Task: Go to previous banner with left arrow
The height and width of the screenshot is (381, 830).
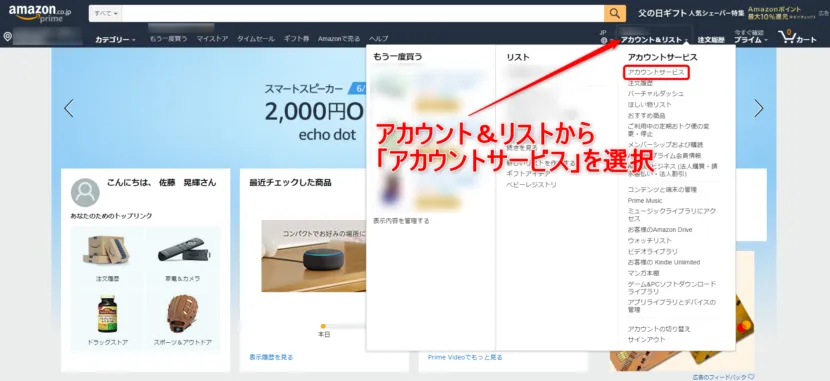Action: [69, 108]
